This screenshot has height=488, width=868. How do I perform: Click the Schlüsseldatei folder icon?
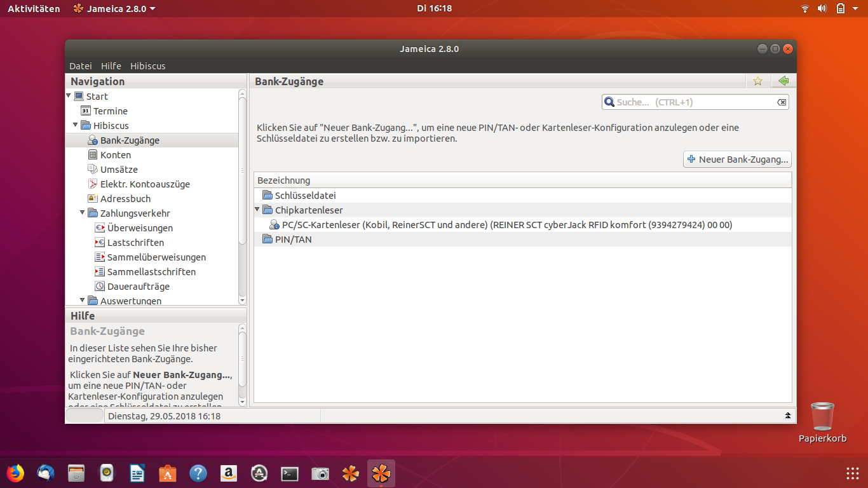tap(268, 196)
